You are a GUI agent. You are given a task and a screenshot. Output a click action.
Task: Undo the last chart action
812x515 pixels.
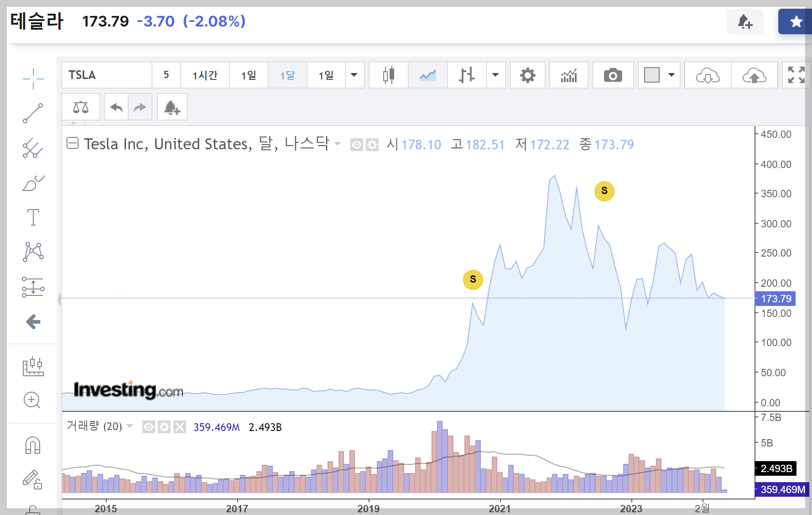pos(116,106)
